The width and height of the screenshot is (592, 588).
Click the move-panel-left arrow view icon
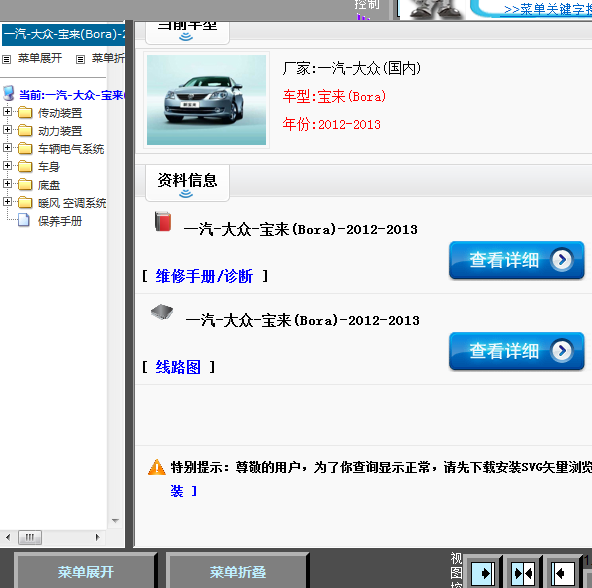click(563, 574)
